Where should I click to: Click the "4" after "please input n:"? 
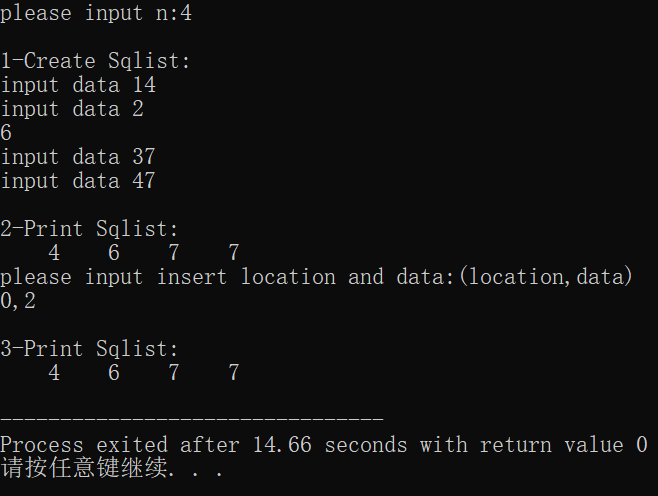pos(186,13)
